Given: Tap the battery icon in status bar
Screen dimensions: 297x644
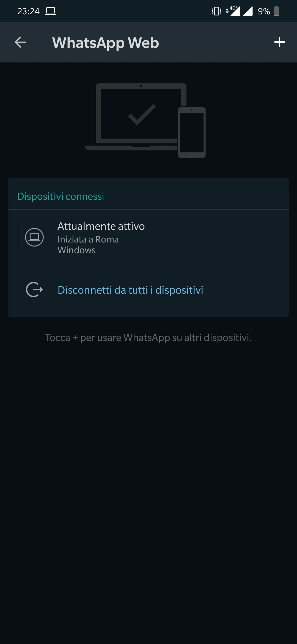Looking at the screenshot, I should (276, 11).
